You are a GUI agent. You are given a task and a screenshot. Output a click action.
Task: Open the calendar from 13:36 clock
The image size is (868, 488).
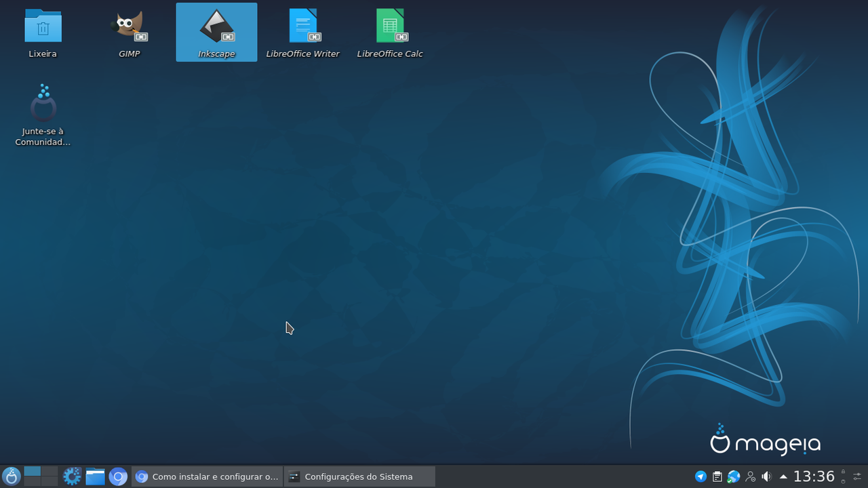(814, 476)
